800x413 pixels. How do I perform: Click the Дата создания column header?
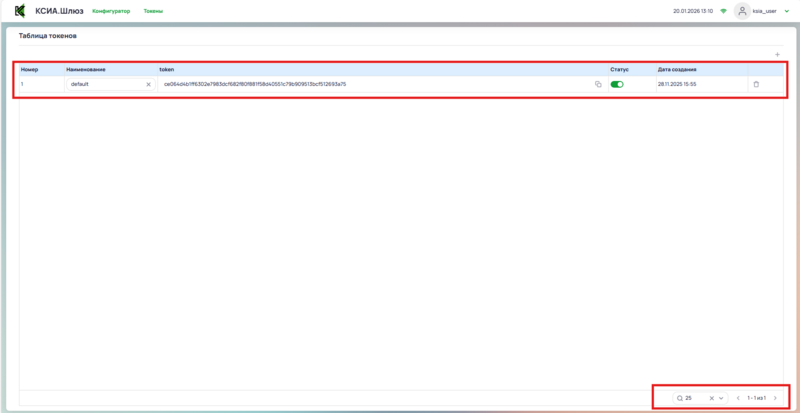(677, 69)
